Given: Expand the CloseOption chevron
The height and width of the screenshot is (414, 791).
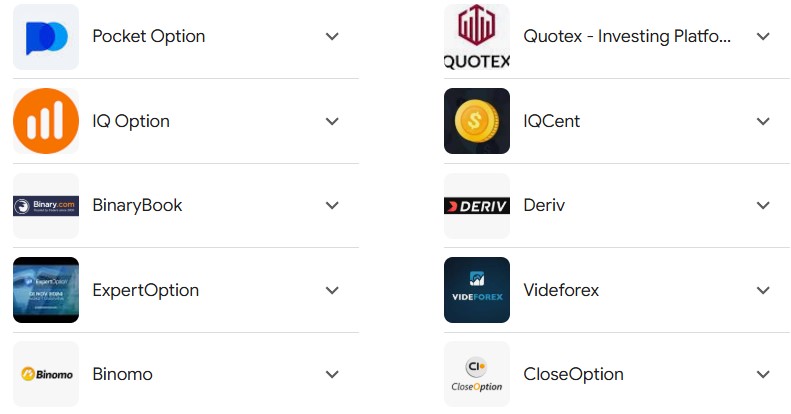Looking at the screenshot, I should coord(763,375).
